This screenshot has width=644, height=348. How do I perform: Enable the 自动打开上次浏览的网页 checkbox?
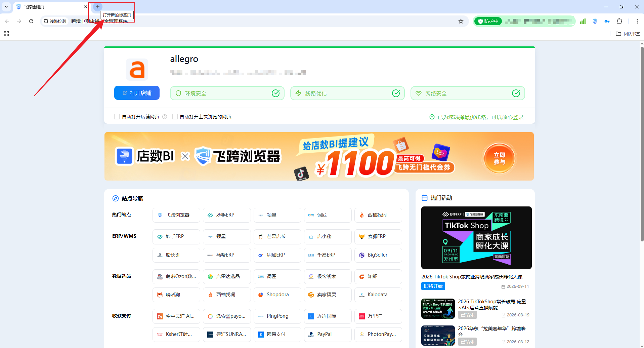click(175, 117)
